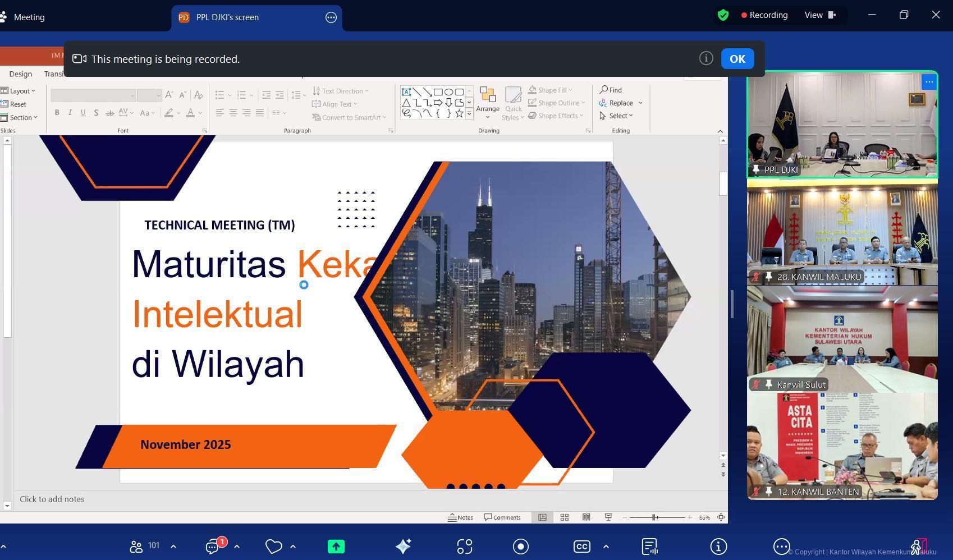
Task: Expand the chevron beside the CC button
Action: point(606,547)
